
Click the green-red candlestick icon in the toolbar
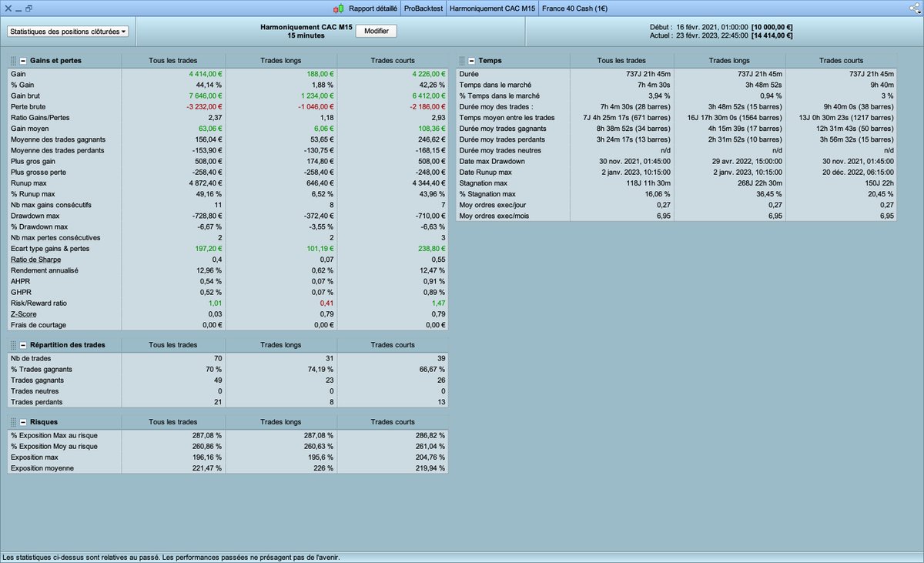[x=337, y=8]
